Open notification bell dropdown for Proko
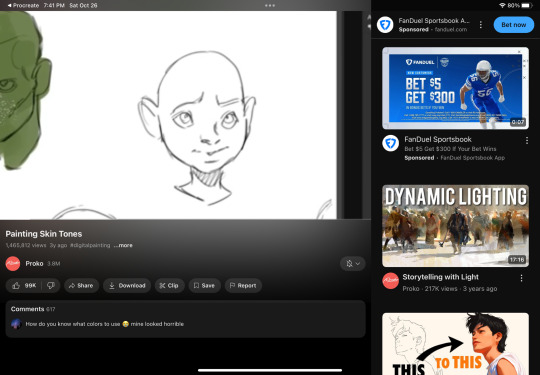 353,263
